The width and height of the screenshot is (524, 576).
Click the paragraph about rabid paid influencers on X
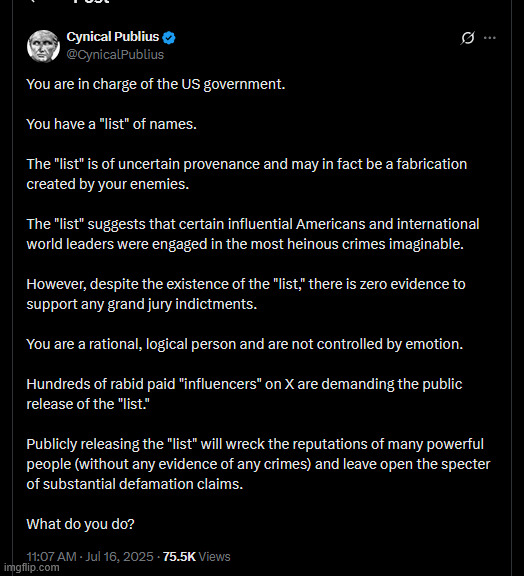(244, 394)
